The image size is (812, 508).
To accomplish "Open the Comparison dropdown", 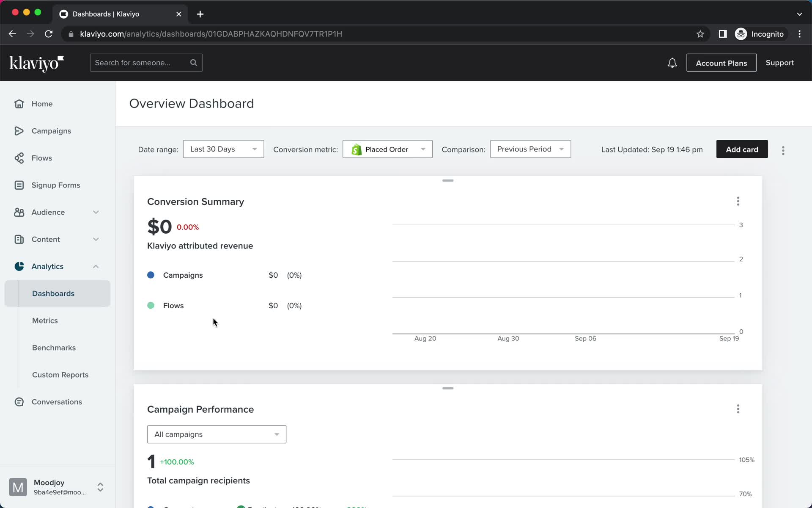I will coord(530,149).
